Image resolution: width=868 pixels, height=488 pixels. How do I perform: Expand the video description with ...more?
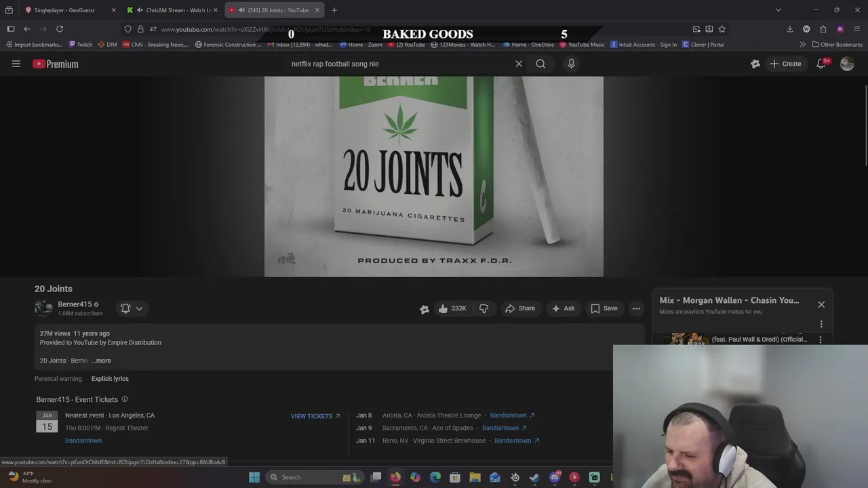[101, 361]
